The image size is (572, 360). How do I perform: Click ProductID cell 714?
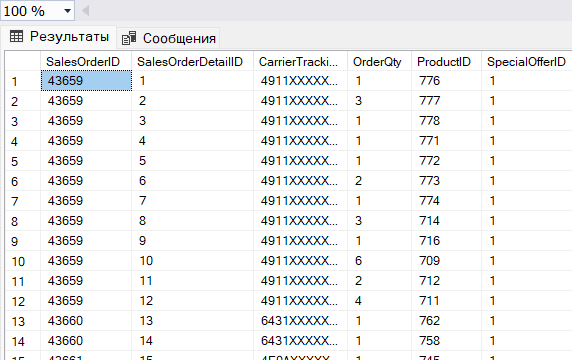pyautogui.click(x=447, y=221)
